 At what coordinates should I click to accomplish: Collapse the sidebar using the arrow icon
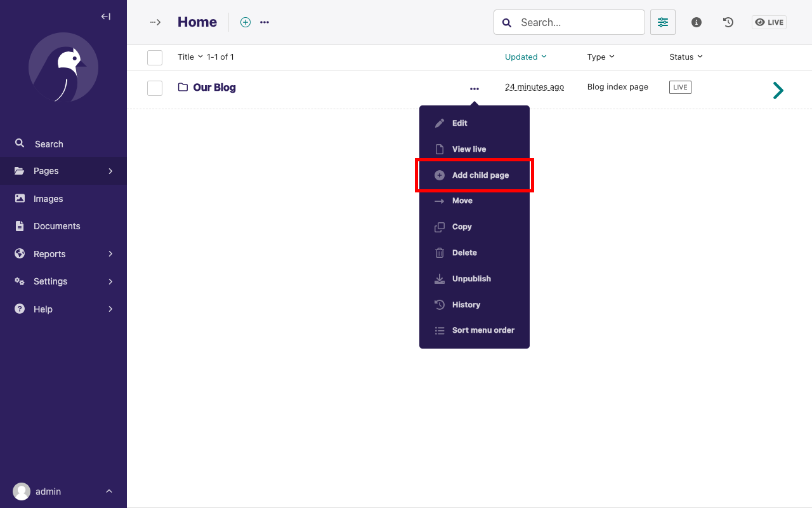click(x=105, y=16)
